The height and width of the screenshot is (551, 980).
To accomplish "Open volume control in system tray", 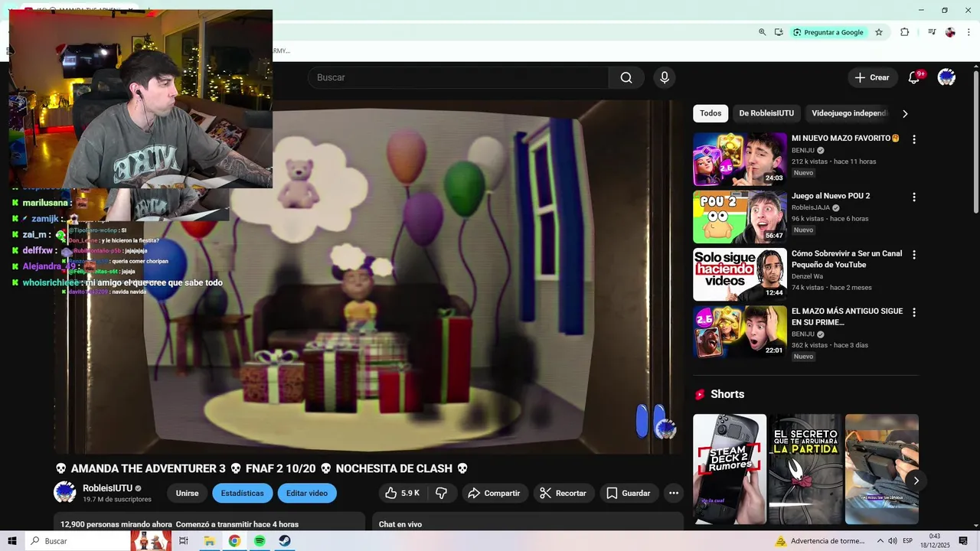I will click(x=893, y=541).
